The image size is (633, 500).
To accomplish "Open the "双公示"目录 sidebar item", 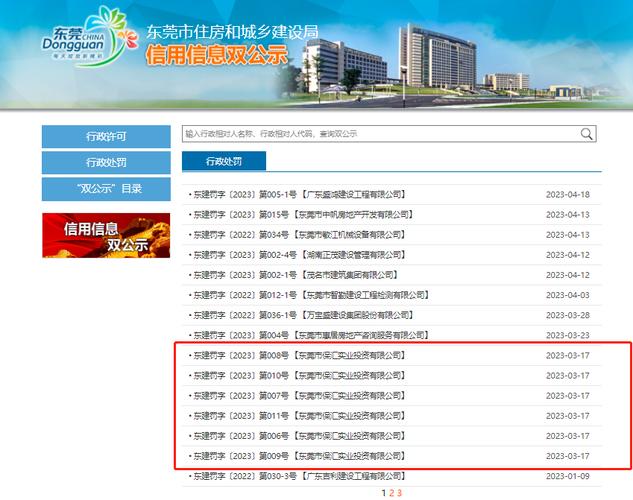I will coord(106,188).
